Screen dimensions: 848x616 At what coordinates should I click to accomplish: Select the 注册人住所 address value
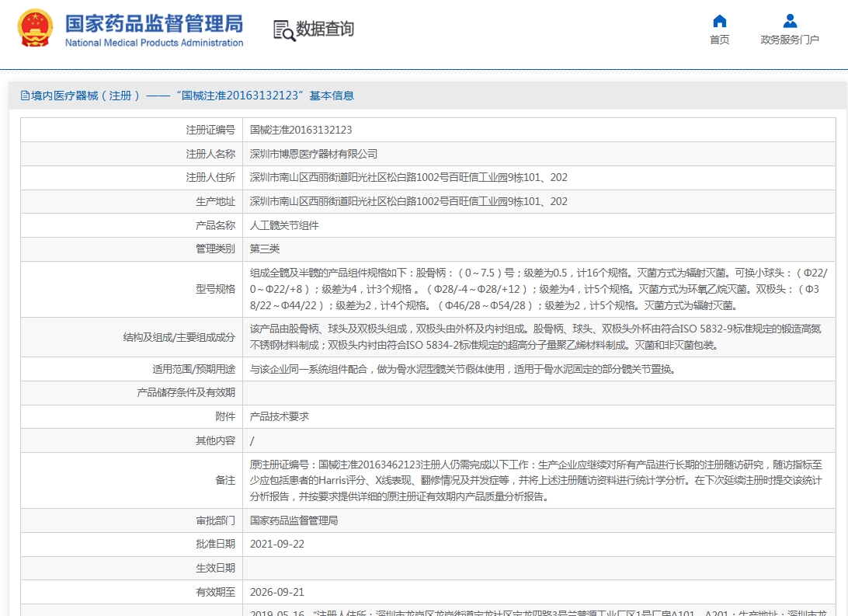(408, 177)
